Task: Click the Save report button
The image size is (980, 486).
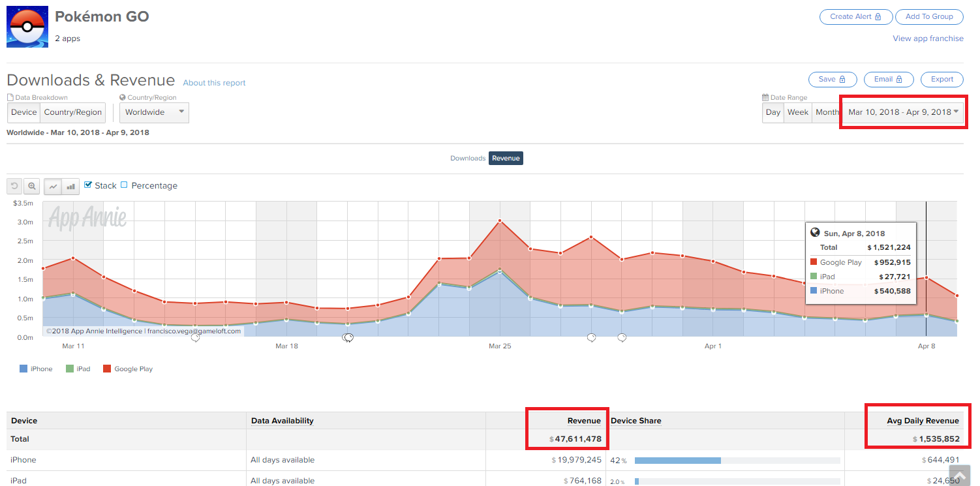Action: [832, 80]
